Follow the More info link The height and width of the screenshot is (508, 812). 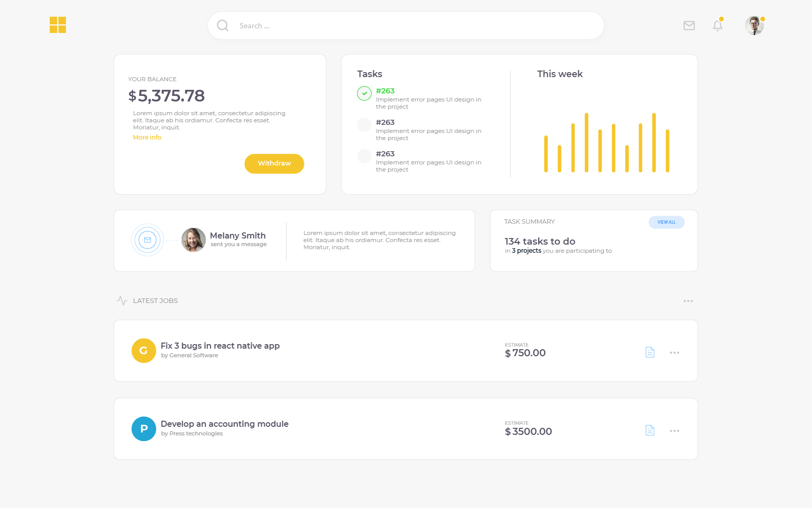[x=147, y=138]
